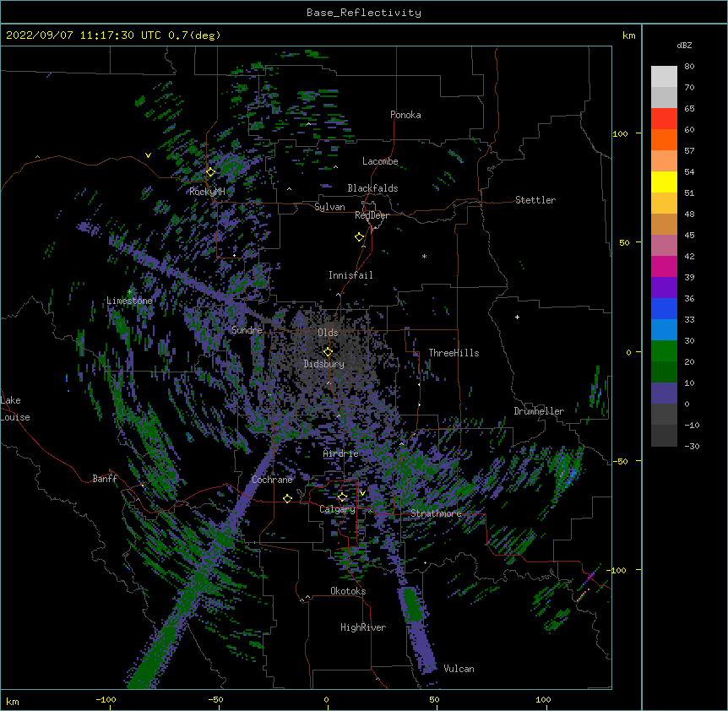Click the Blackfalds city label
This screenshot has width=728, height=711.
click(372, 188)
